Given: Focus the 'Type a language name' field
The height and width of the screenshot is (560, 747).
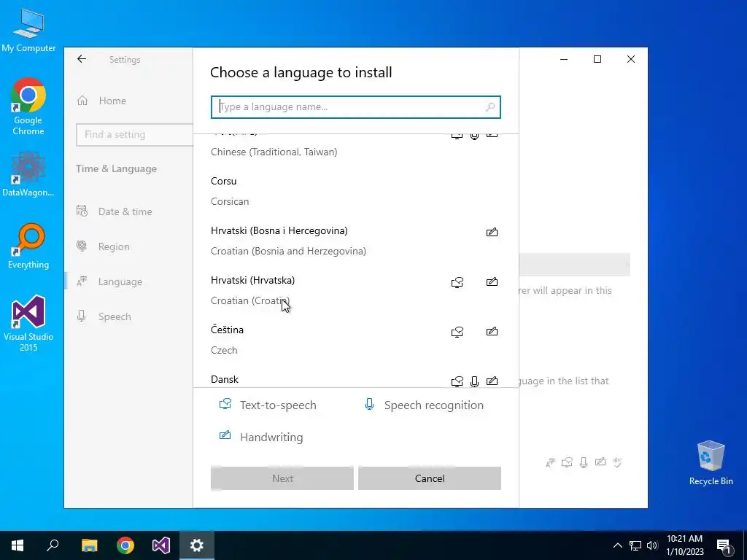Looking at the screenshot, I should point(356,107).
